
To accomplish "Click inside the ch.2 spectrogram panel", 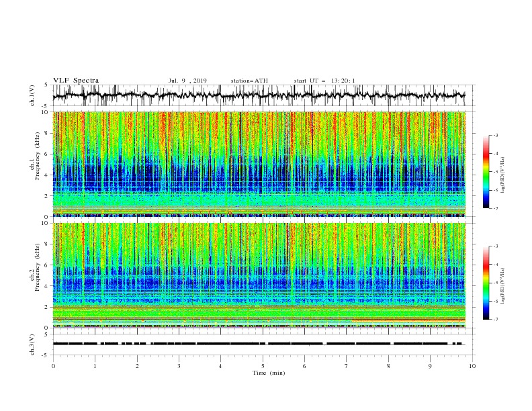I will (x=259, y=275).
